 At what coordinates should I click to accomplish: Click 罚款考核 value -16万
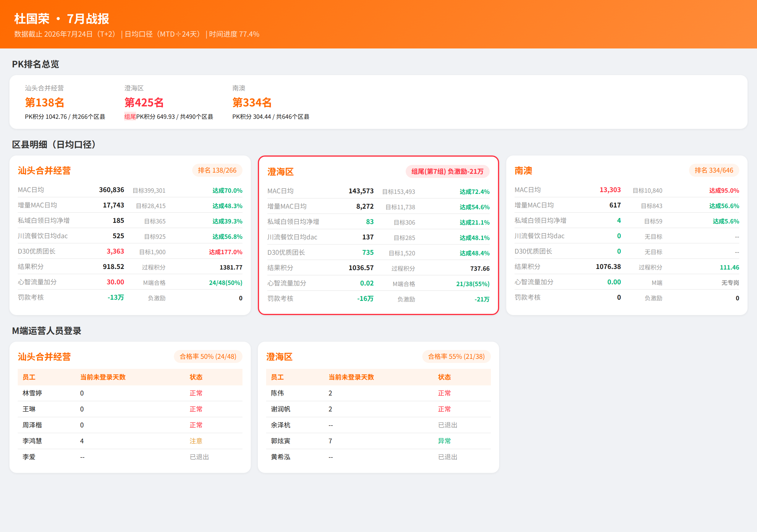[x=365, y=299]
